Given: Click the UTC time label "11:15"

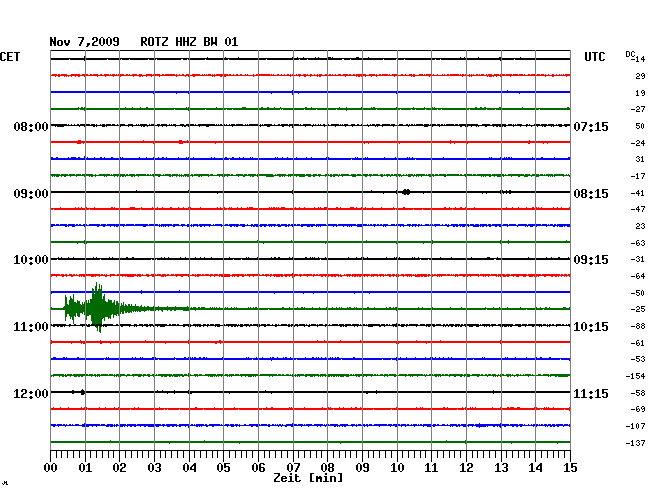Looking at the screenshot, I should [x=591, y=393].
